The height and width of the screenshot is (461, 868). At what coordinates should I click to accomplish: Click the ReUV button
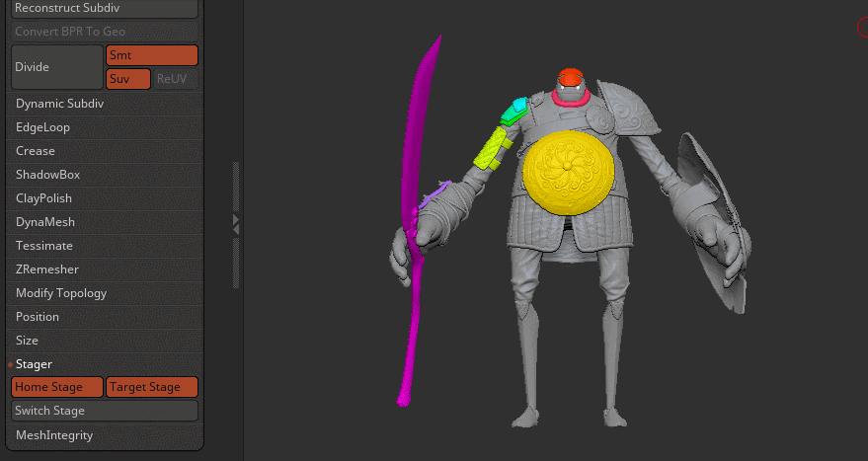(x=176, y=79)
